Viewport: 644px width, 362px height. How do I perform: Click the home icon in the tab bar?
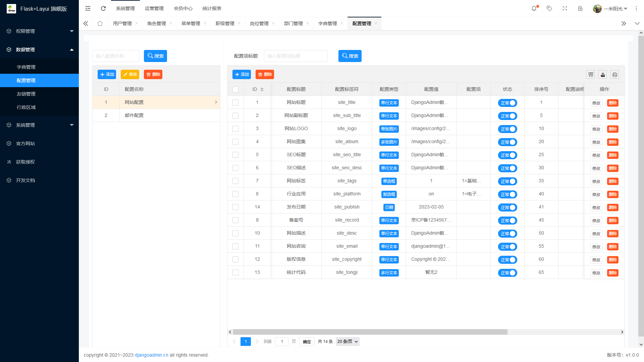tap(100, 23)
